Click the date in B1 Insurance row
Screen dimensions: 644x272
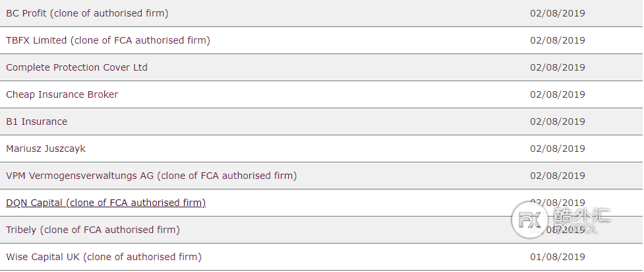coord(558,121)
